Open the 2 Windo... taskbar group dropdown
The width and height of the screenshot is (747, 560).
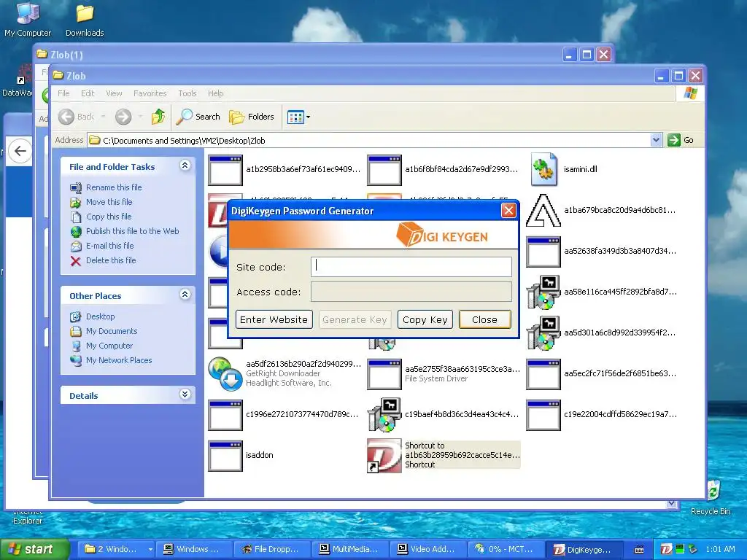(150, 549)
